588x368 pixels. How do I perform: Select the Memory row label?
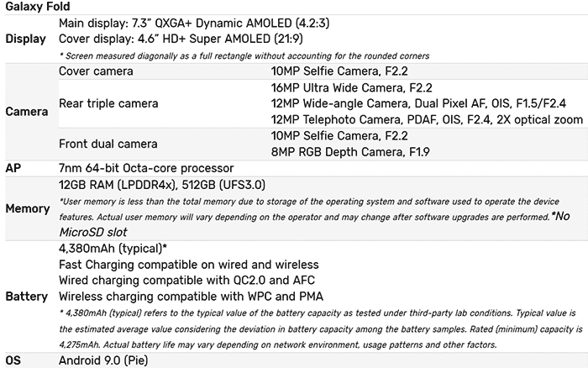pyautogui.click(x=28, y=209)
